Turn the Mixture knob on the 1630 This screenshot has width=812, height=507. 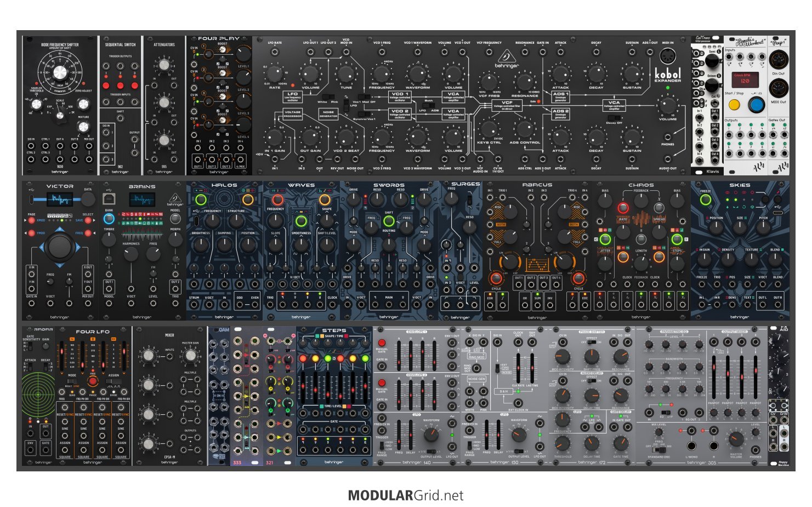pyautogui.click(x=83, y=127)
